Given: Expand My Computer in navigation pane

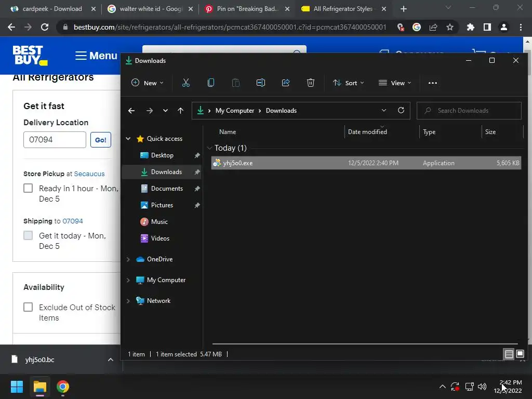Looking at the screenshot, I should [128, 280].
